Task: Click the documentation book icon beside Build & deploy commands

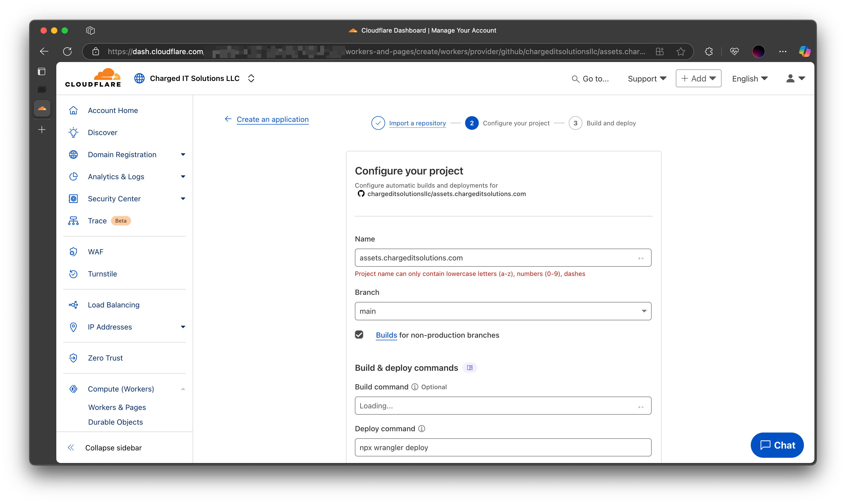Action: click(x=470, y=368)
